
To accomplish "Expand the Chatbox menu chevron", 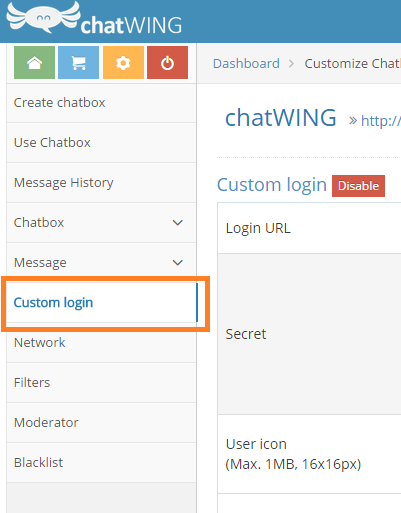I will click(x=178, y=223).
